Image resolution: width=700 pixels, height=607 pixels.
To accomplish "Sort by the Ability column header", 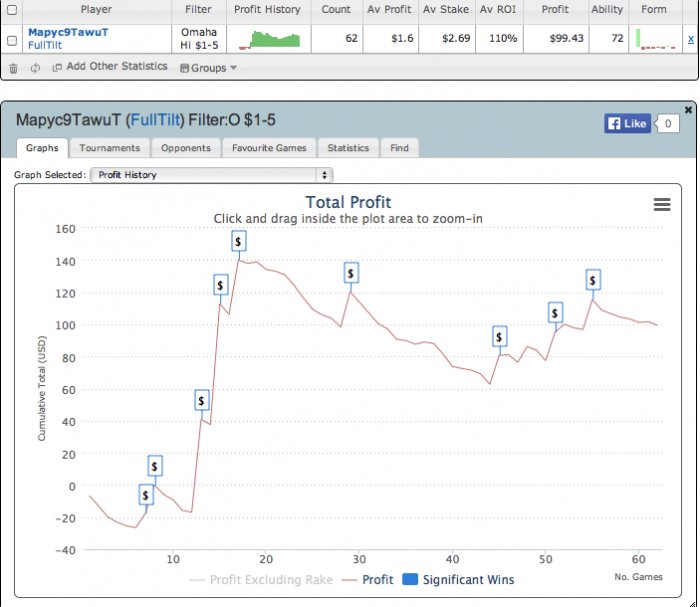I will 607,9.
